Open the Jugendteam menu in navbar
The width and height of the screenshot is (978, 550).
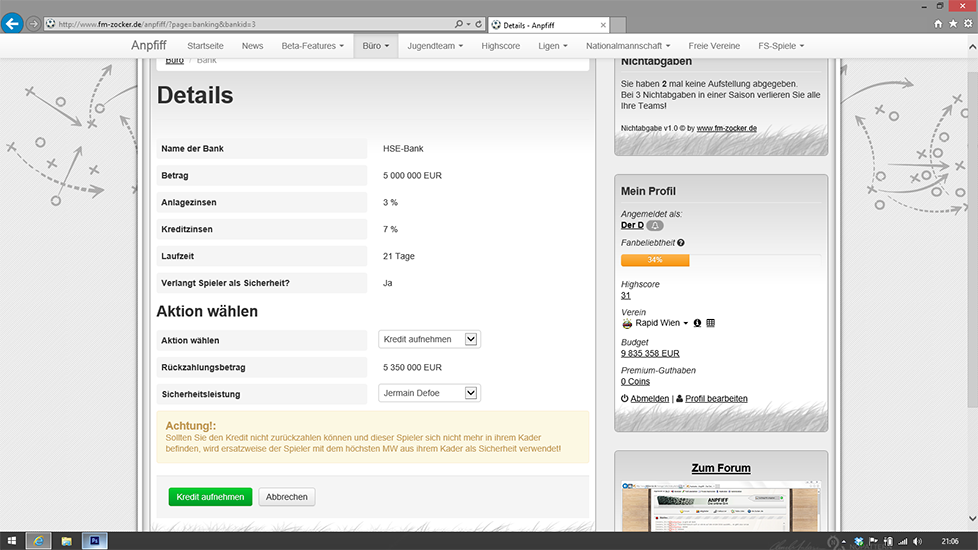[442, 46]
